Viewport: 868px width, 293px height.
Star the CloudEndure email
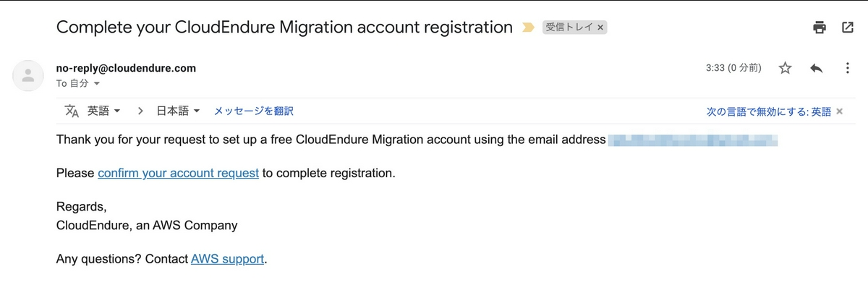785,68
